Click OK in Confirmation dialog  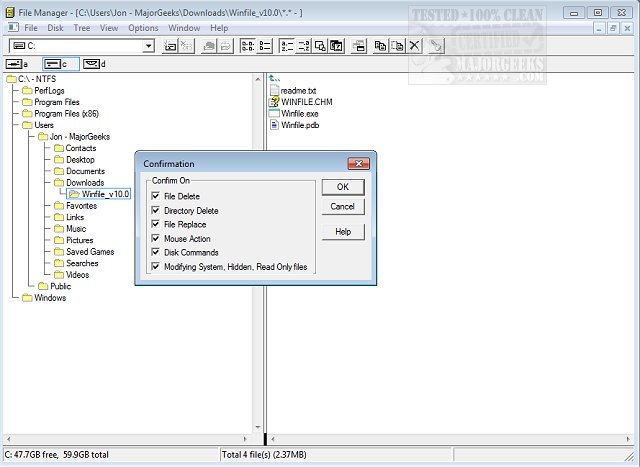tap(343, 187)
